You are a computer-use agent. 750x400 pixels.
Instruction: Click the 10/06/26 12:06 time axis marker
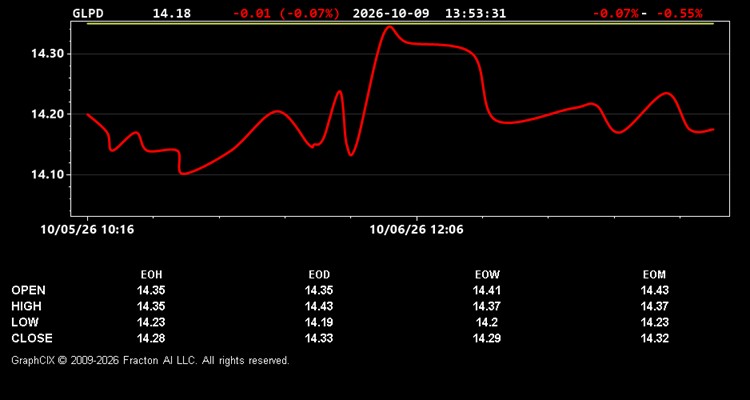pyautogui.click(x=416, y=230)
